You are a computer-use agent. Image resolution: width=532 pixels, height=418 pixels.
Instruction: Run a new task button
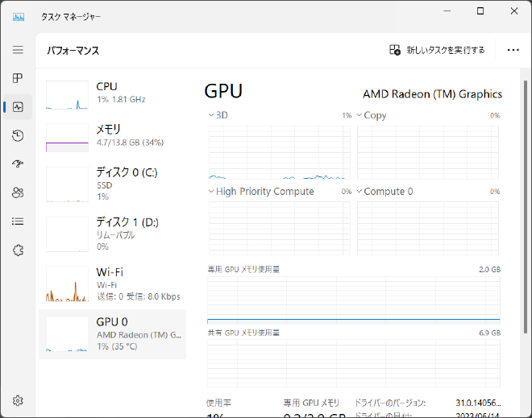(437, 50)
